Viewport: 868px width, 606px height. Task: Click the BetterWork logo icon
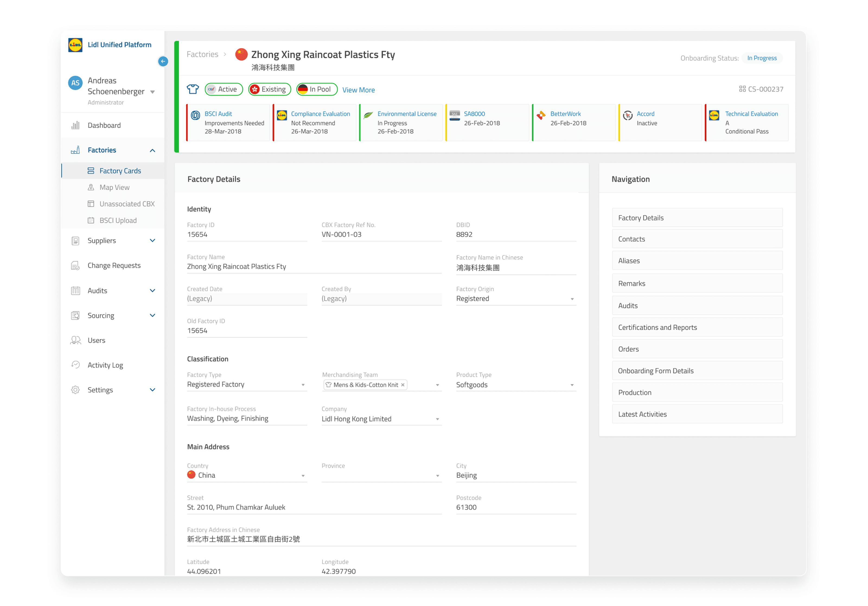[x=541, y=115]
